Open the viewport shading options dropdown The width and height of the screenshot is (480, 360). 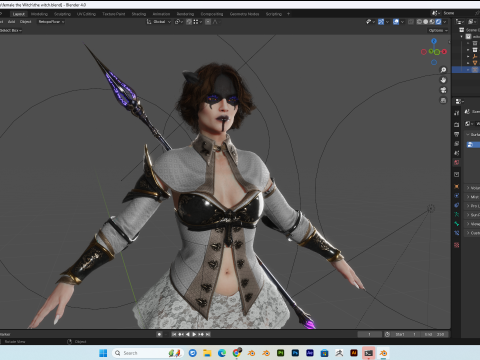pyautogui.click(x=445, y=22)
